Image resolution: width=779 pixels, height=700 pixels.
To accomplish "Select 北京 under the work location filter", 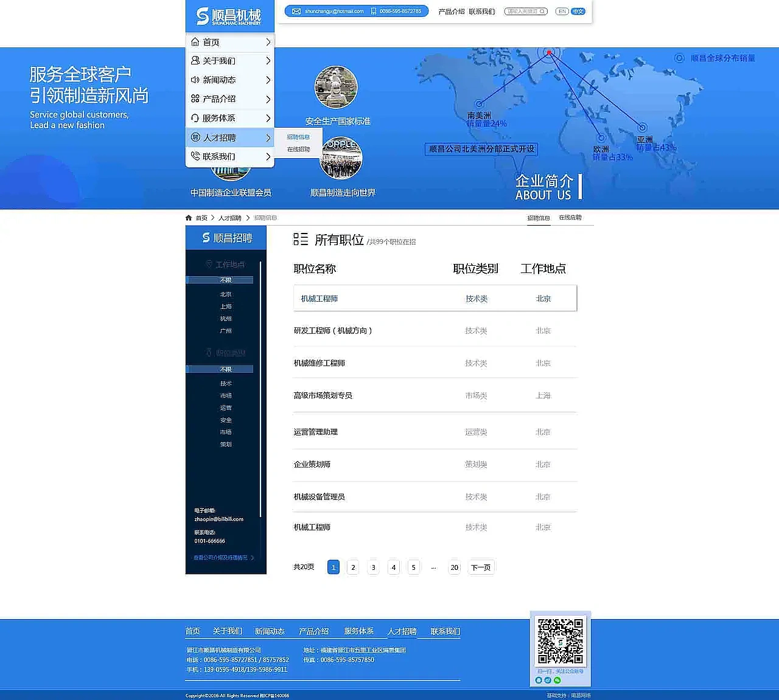I will (x=226, y=294).
